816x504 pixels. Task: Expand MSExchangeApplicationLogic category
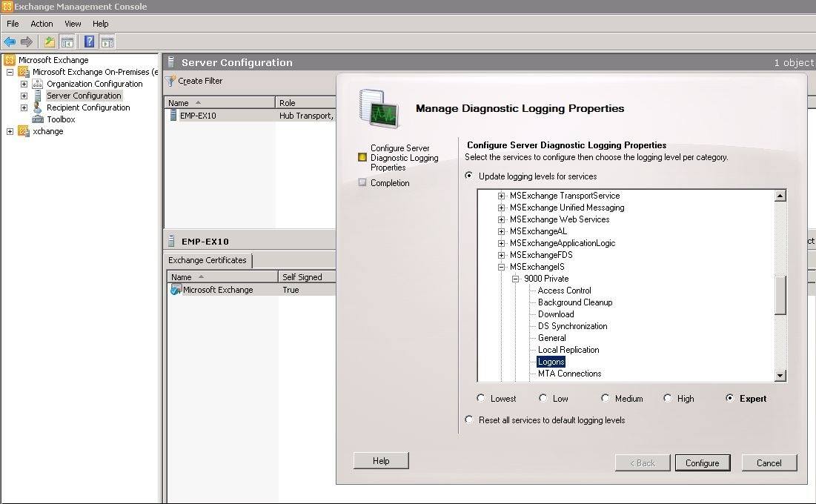[x=501, y=243]
